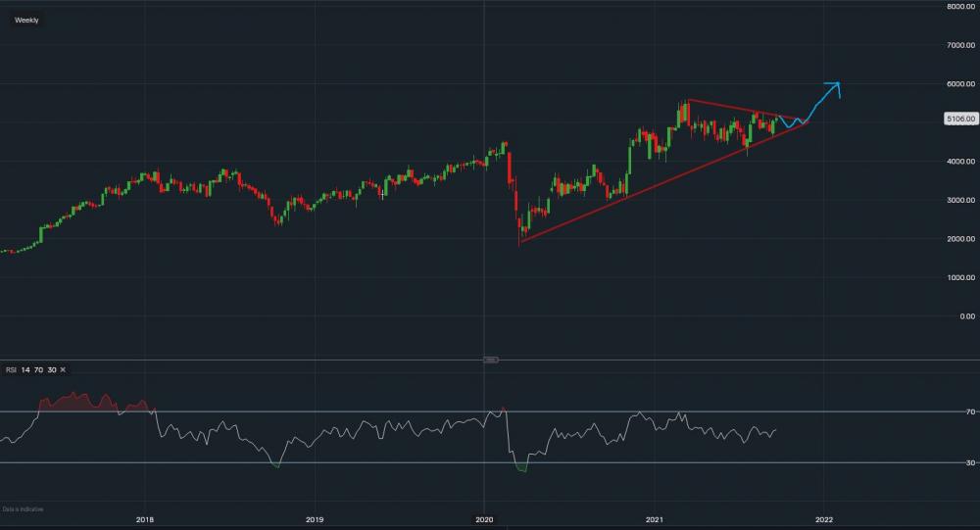Image resolution: width=980 pixels, height=530 pixels.
Task: Click the current price label 5106.00
Action: 957,119
